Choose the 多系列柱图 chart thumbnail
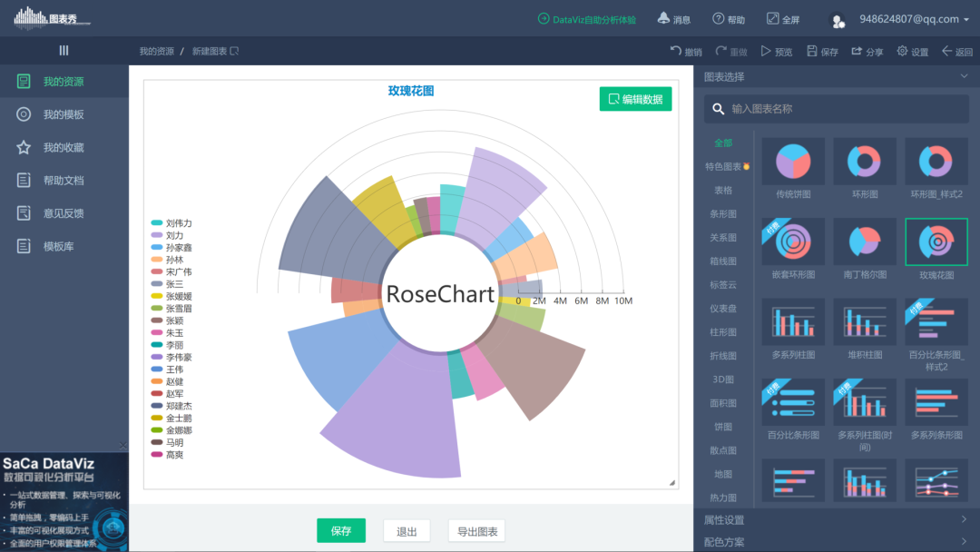 click(793, 322)
